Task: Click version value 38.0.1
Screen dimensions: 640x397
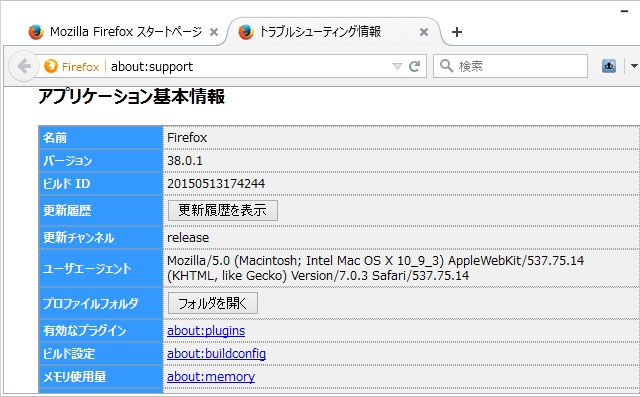Action: click(184, 161)
